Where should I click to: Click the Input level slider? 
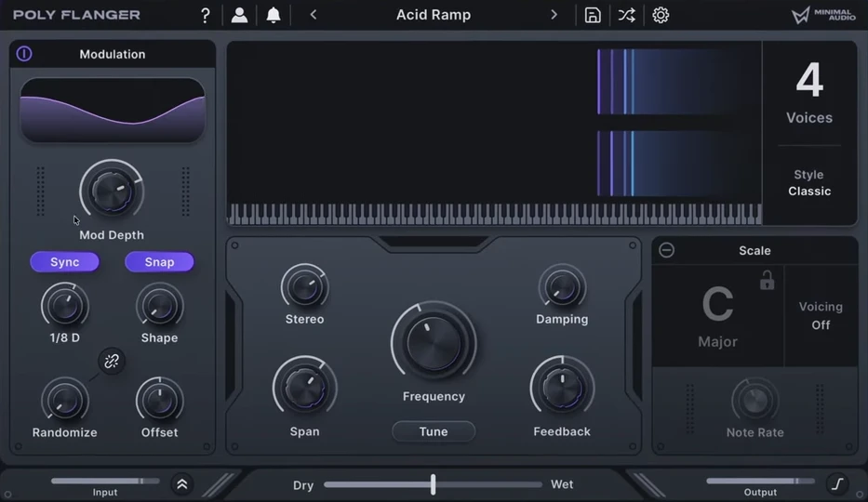click(105, 481)
